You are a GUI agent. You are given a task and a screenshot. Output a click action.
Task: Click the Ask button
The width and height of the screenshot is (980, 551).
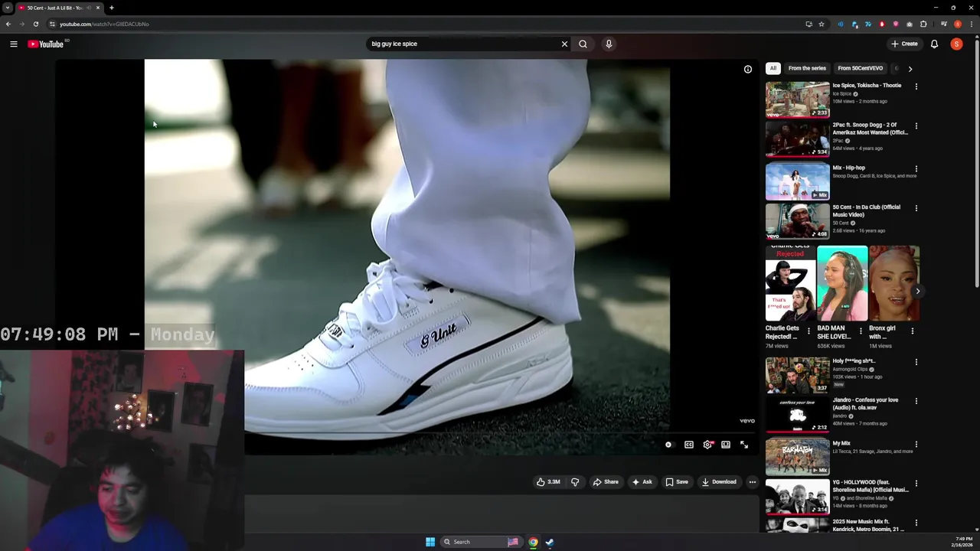point(642,482)
